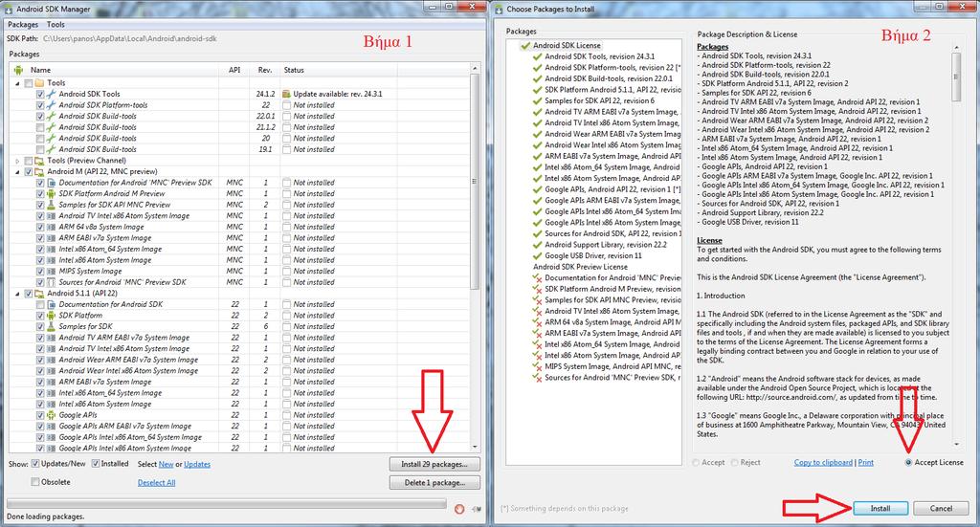Check the Documentation for Android SDK API 22 checkbox
Screen dimensions: 980x527
(40, 305)
